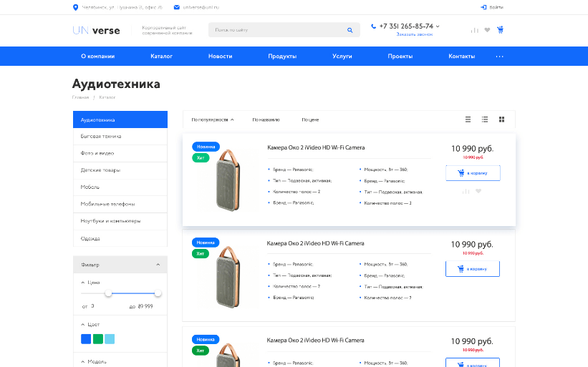Open favorites heart icon in header

pyautogui.click(x=487, y=30)
